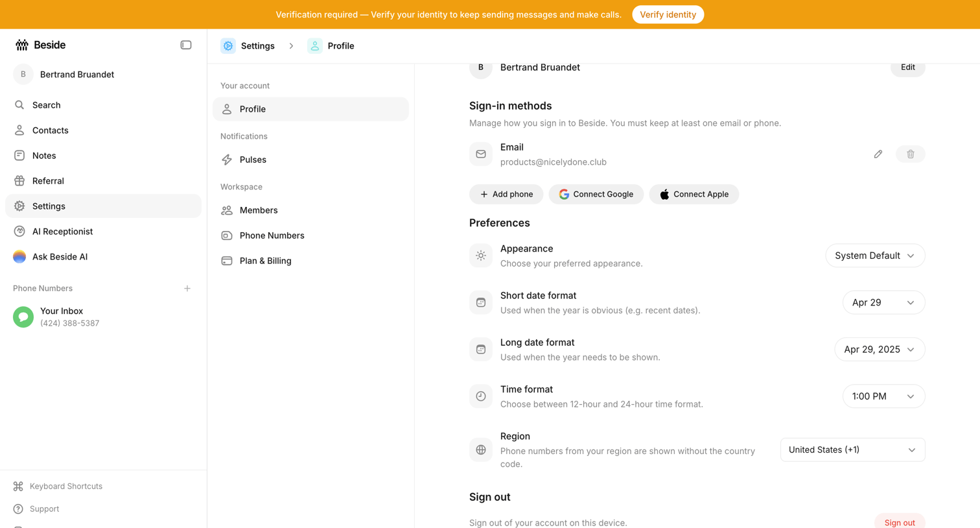Screen dimensions: 980x528
Task: Open the Time format 1:00 PM dropdown
Action: pos(883,396)
